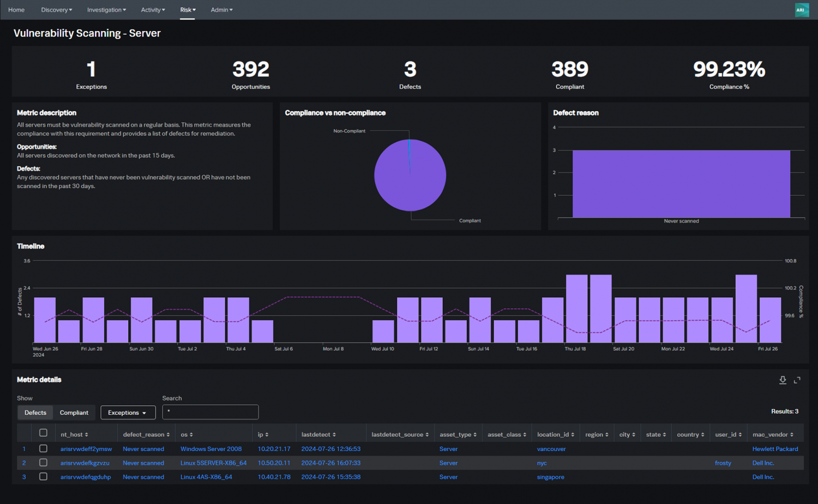Sort the asset_type column

click(x=474, y=434)
